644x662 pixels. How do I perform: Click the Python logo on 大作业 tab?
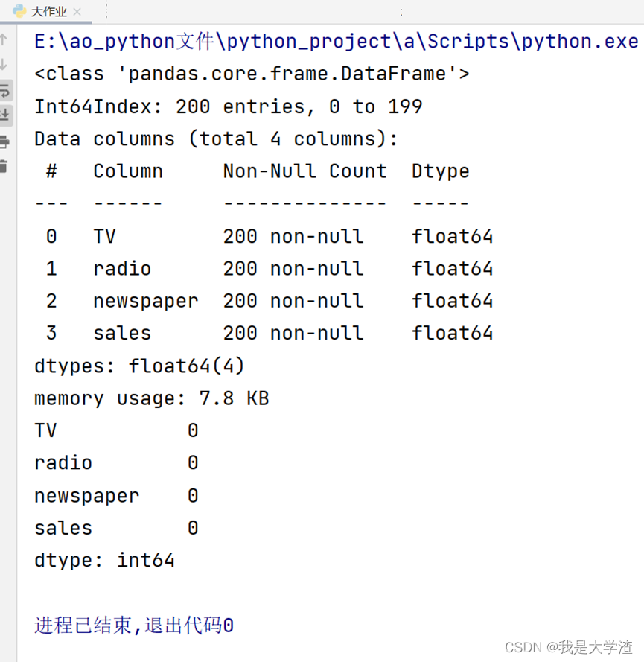(19, 11)
